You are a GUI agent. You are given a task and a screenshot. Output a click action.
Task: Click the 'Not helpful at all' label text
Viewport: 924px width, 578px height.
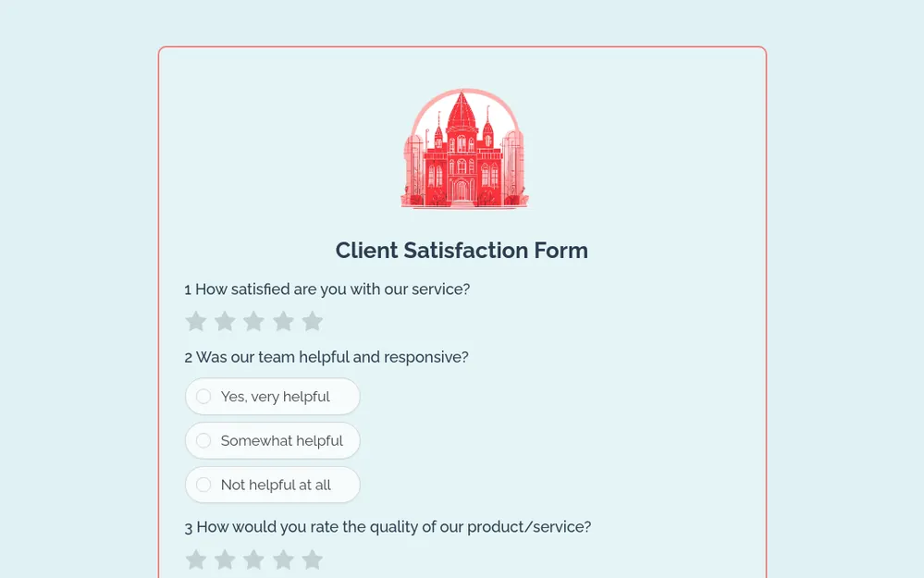click(x=276, y=485)
